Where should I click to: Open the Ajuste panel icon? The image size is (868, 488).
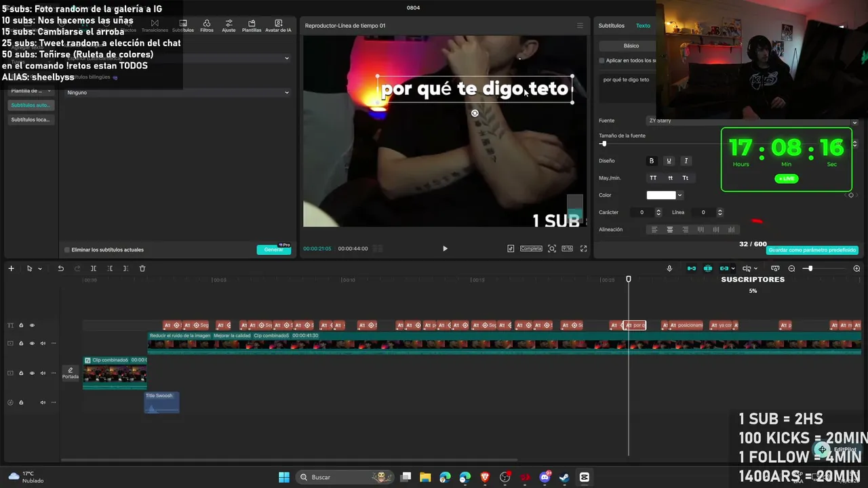pyautogui.click(x=229, y=26)
